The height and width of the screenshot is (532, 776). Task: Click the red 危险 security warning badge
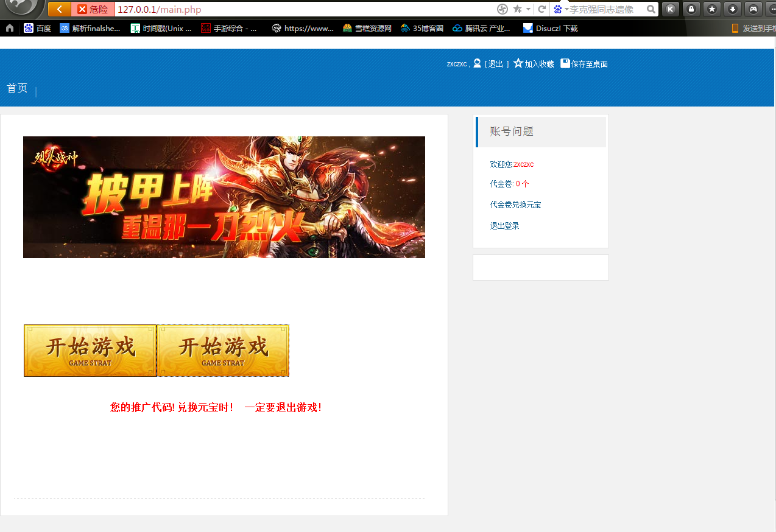[x=93, y=9]
